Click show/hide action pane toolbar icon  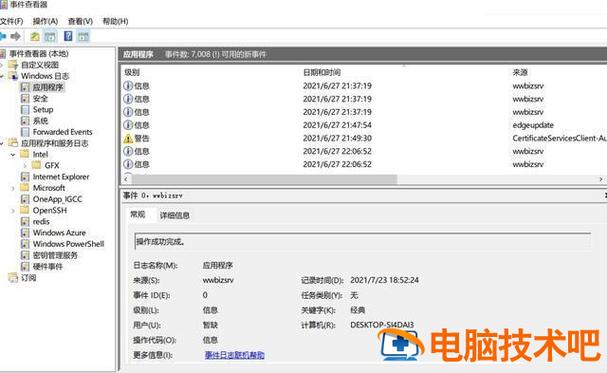83,37
